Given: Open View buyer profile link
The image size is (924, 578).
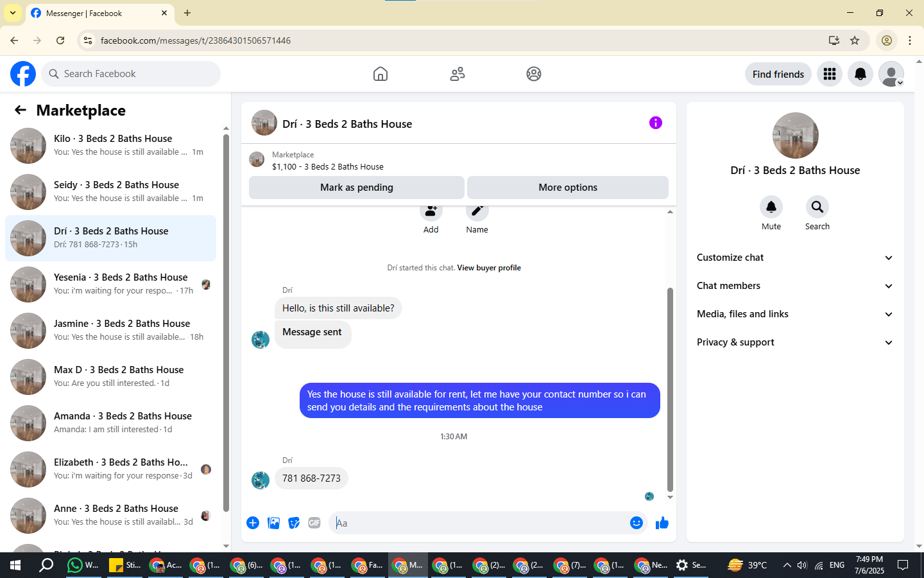Looking at the screenshot, I should (x=489, y=268).
